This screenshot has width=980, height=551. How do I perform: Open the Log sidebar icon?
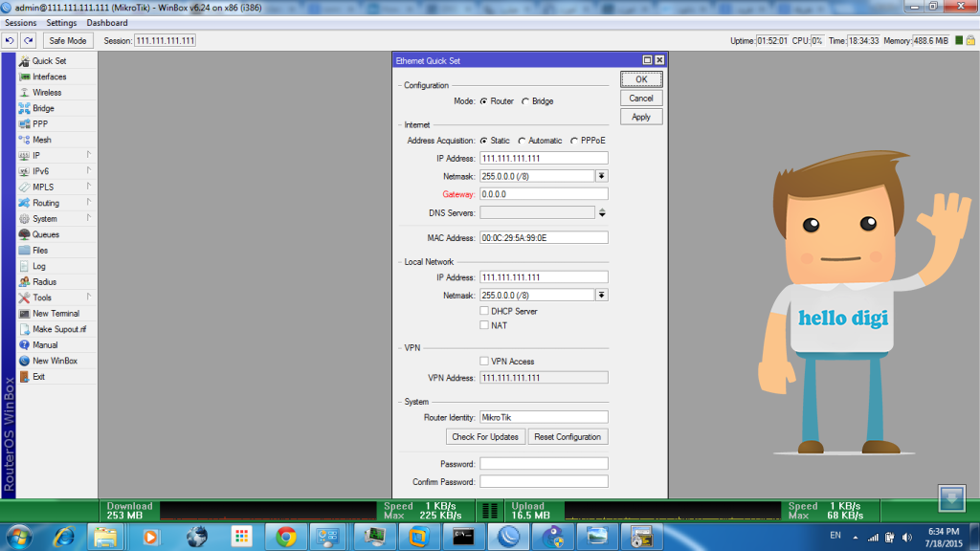click(24, 266)
